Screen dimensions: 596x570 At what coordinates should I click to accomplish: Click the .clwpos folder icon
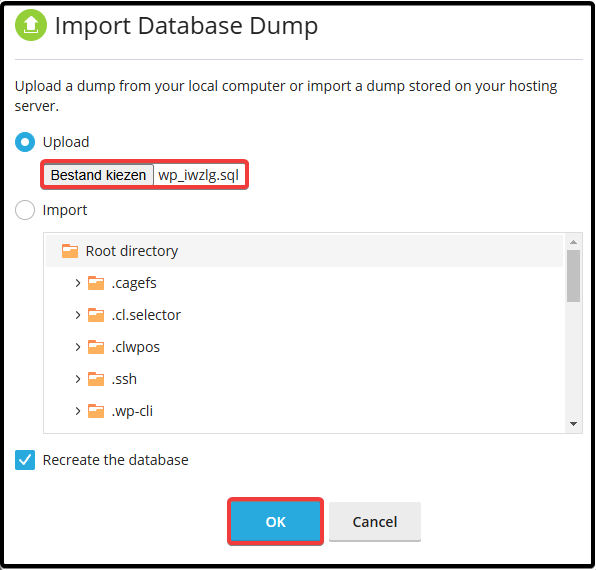click(96, 347)
